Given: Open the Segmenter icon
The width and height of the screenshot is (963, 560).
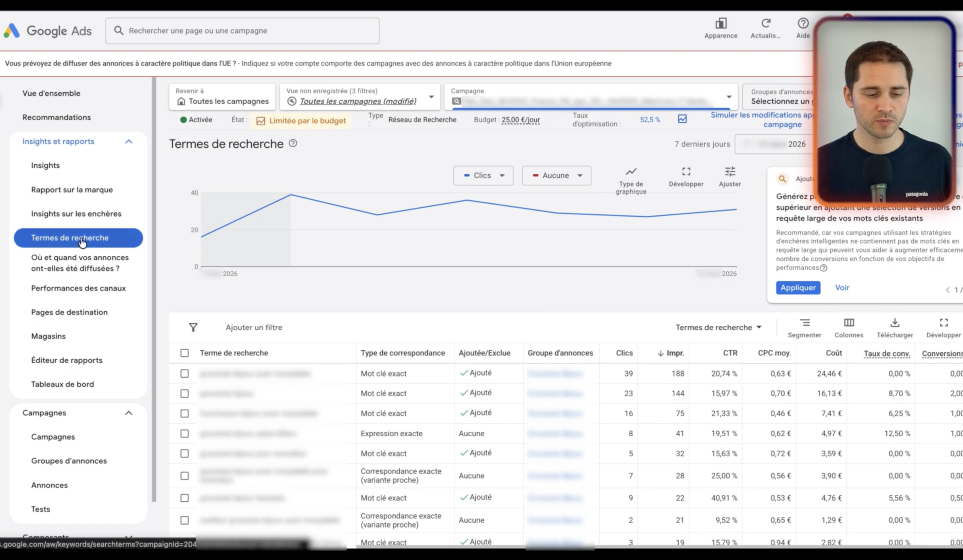Looking at the screenshot, I should [x=804, y=323].
